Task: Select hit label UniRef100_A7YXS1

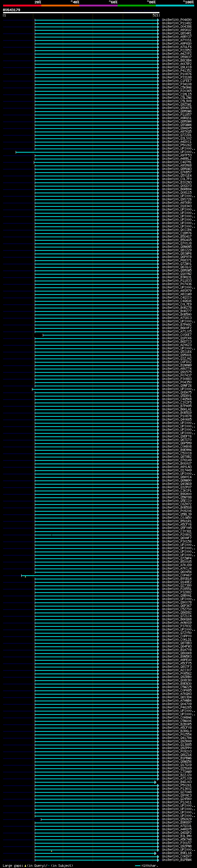Action: pos(176,40)
